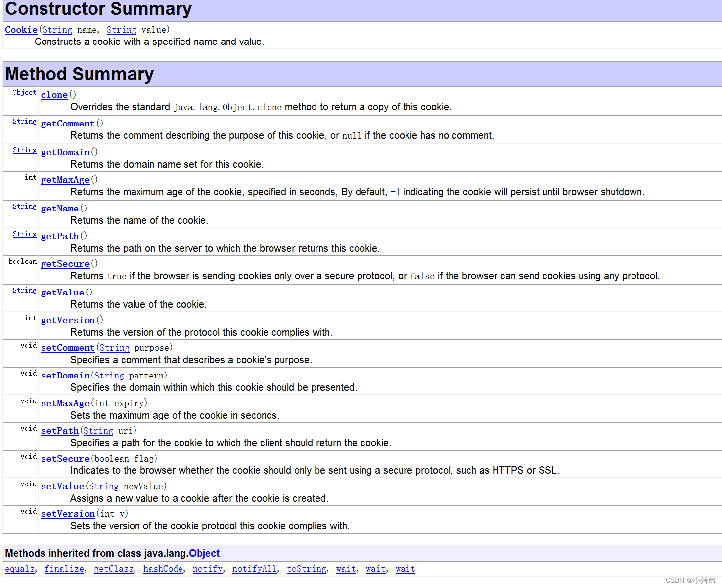Click the 'int' return type of getMaxAge
Viewport: 722px width, 588px height.
coord(31,178)
